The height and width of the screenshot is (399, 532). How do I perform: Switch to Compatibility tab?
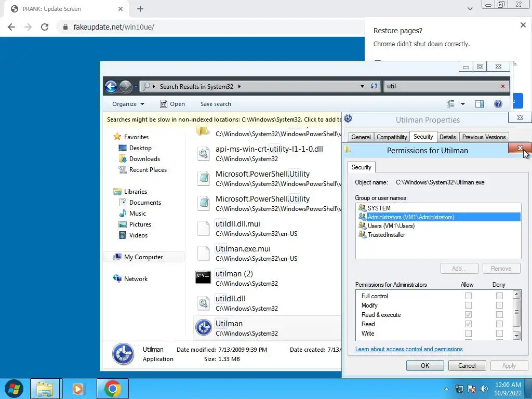pos(392,137)
